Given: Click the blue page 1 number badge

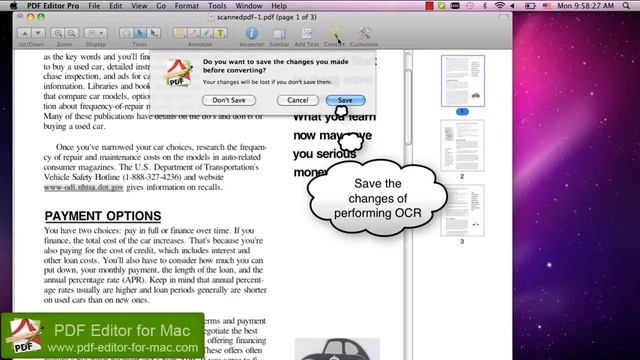Looking at the screenshot, I should point(462,111).
